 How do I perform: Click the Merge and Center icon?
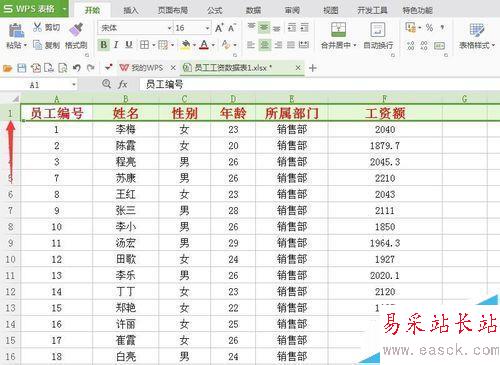[338, 30]
